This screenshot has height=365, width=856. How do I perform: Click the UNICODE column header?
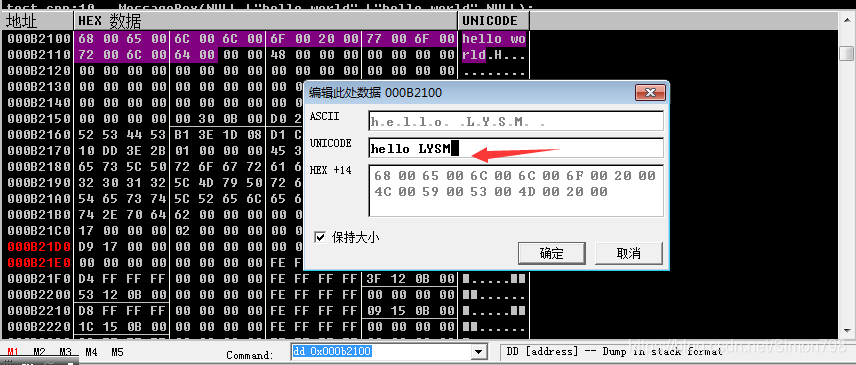point(494,21)
